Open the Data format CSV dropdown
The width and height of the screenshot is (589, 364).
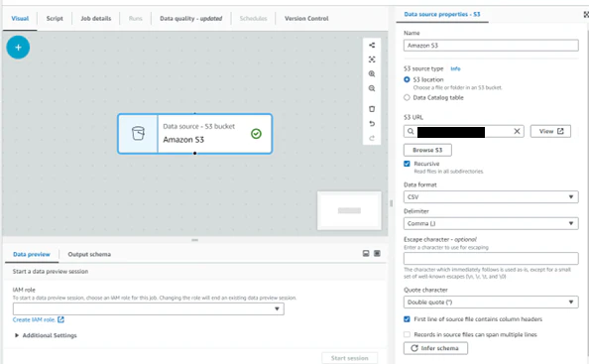[491, 196]
